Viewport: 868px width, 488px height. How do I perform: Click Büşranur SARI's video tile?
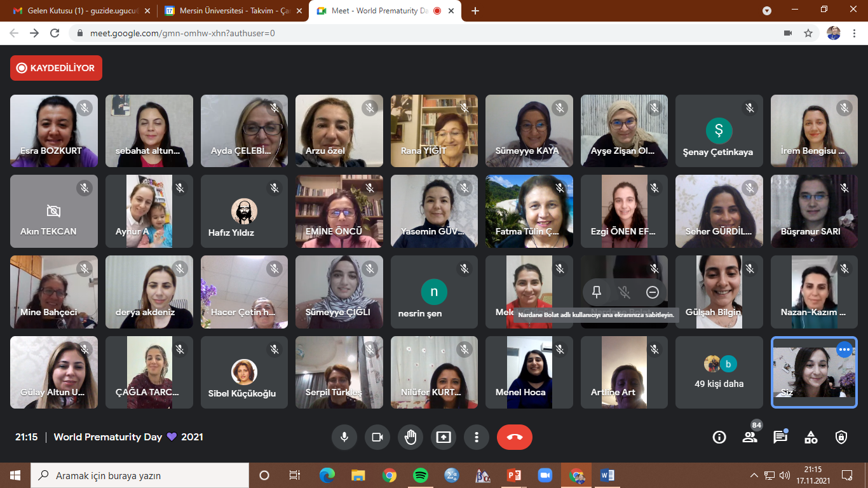(814, 212)
